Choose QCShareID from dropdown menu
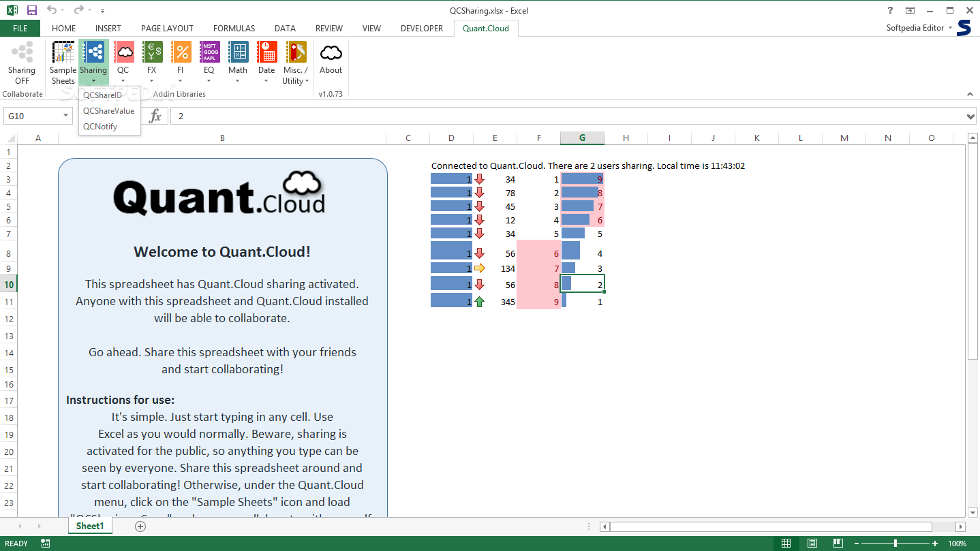The width and height of the screenshot is (980, 551). (x=102, y=95)
